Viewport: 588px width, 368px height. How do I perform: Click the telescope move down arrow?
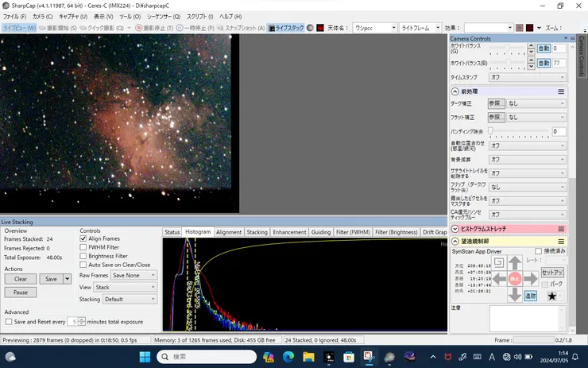pyautogui.click(x=515, y=296)
